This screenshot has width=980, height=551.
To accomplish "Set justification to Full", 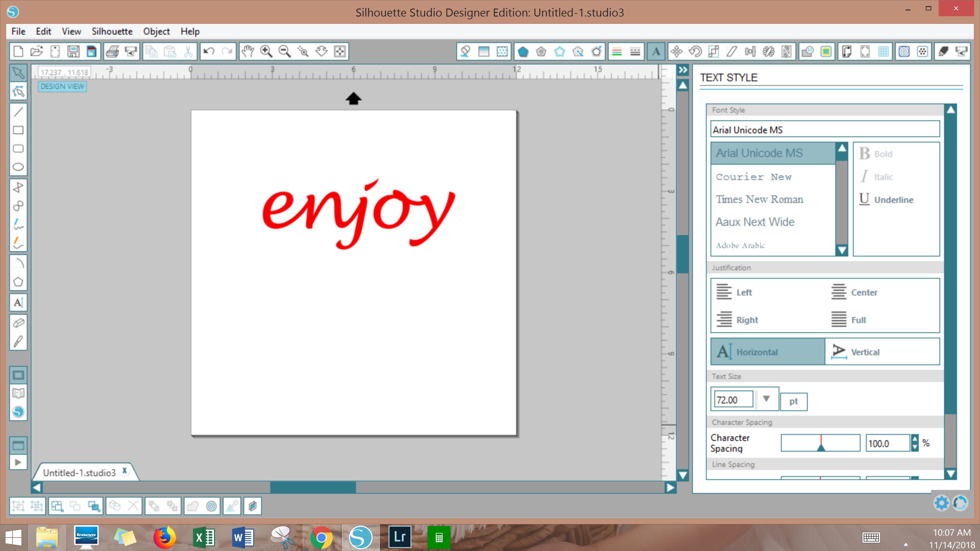I will 848,319.
